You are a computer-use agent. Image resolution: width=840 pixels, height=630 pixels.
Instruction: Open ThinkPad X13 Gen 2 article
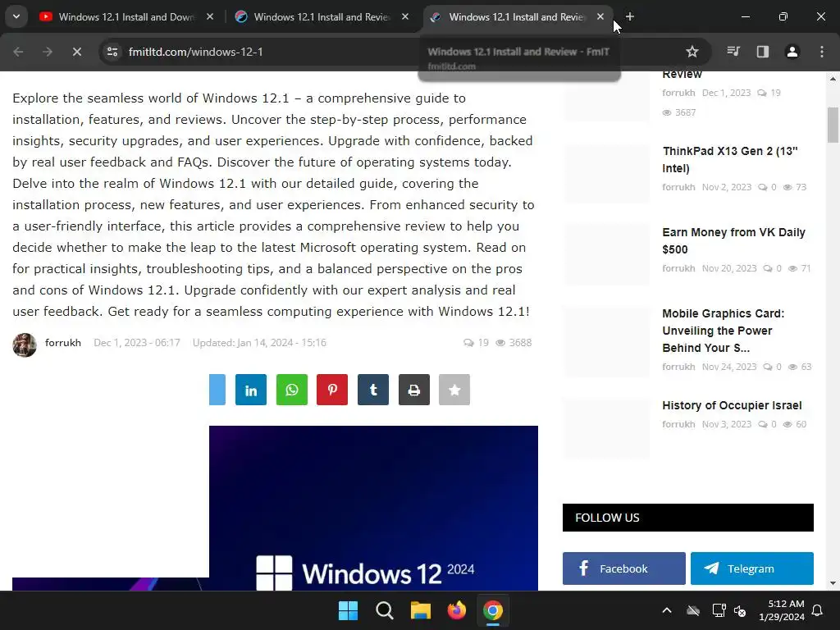[729, 160]
